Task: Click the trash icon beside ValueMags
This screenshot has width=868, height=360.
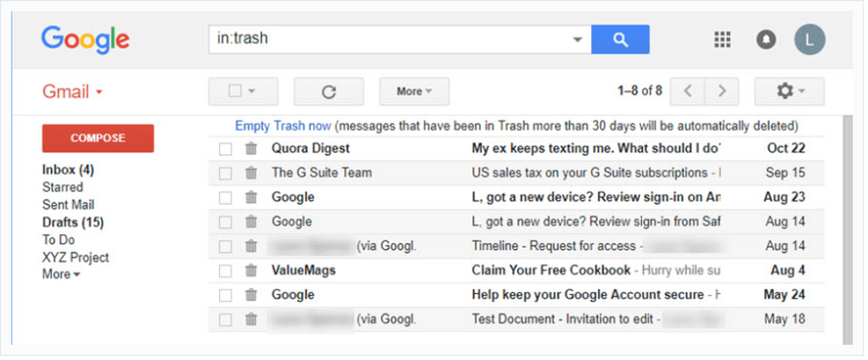Action: 251,271
